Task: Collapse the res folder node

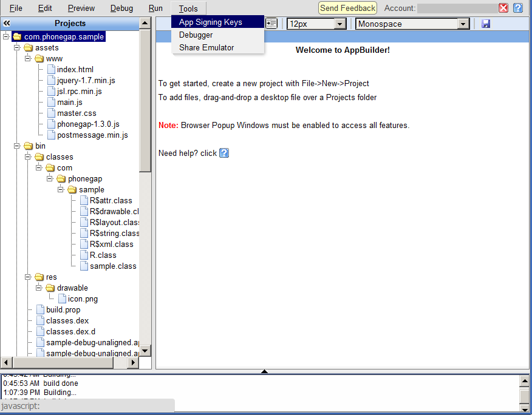Action: click(28, 277)
